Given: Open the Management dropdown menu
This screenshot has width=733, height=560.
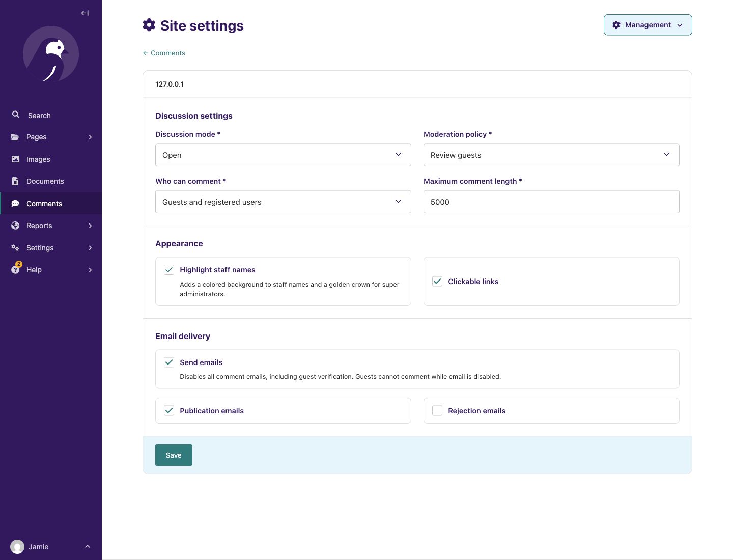Looking at the screenshot, I should tap(647, 25).
